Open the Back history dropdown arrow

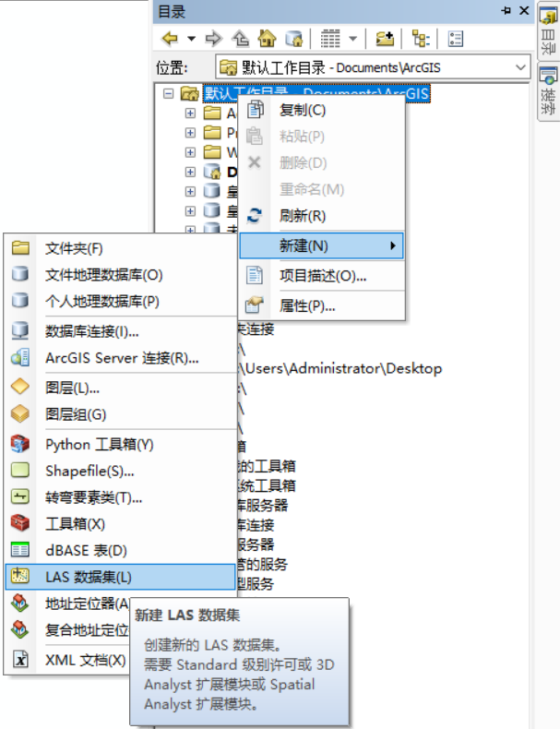coord(191,39)
